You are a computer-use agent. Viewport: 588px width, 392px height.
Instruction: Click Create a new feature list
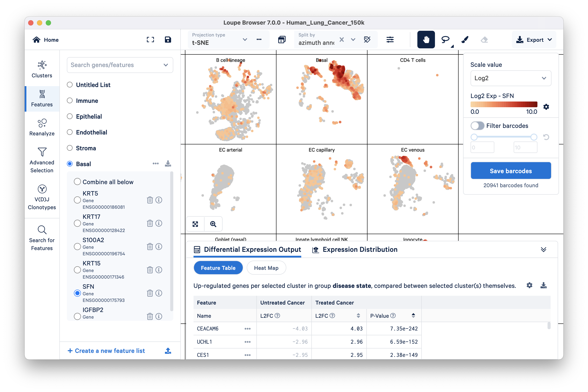pos(106,351)
